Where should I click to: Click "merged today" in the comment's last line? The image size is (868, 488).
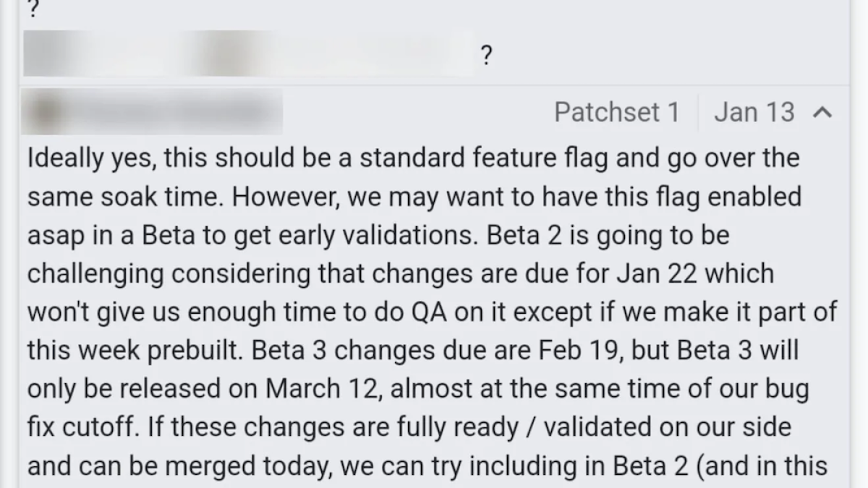(x=234, y=466)
